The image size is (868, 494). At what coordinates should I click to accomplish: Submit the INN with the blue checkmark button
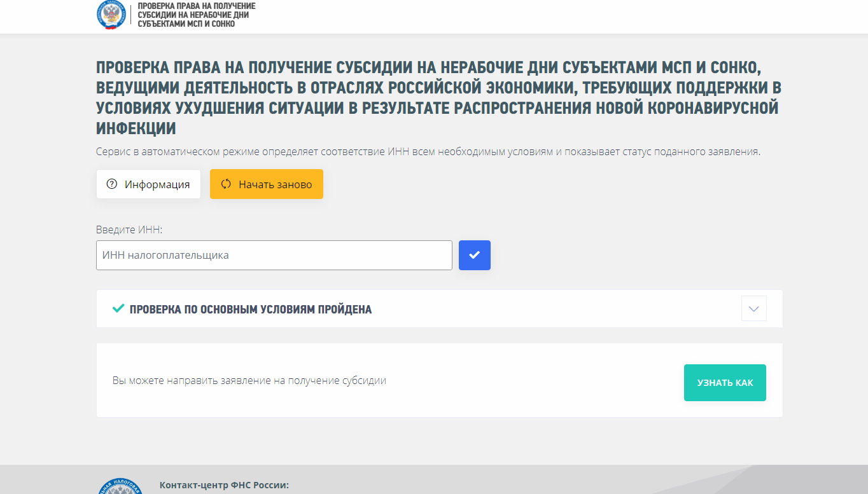475,255
